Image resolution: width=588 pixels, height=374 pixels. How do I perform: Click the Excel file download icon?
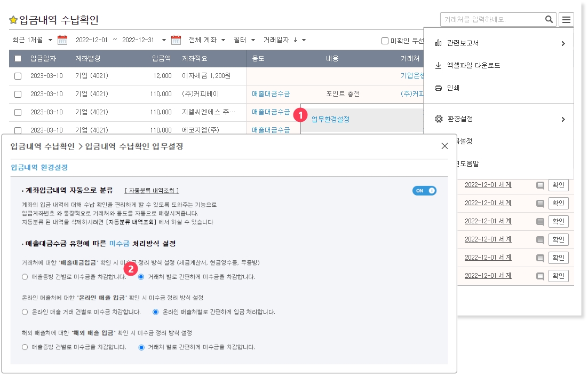click(x=439, y=66)
